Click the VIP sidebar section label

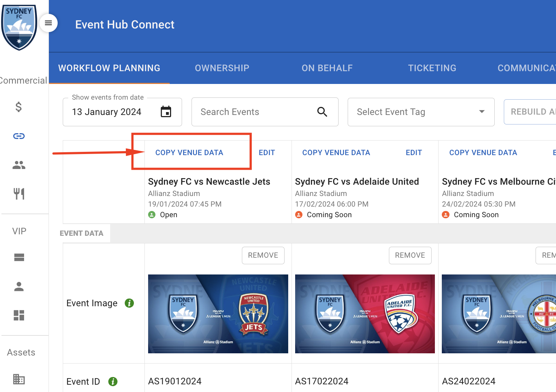point(19,231)
